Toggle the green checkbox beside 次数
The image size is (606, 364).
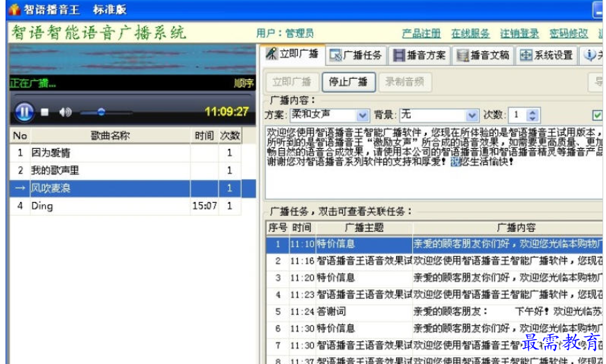coord(598,115)
